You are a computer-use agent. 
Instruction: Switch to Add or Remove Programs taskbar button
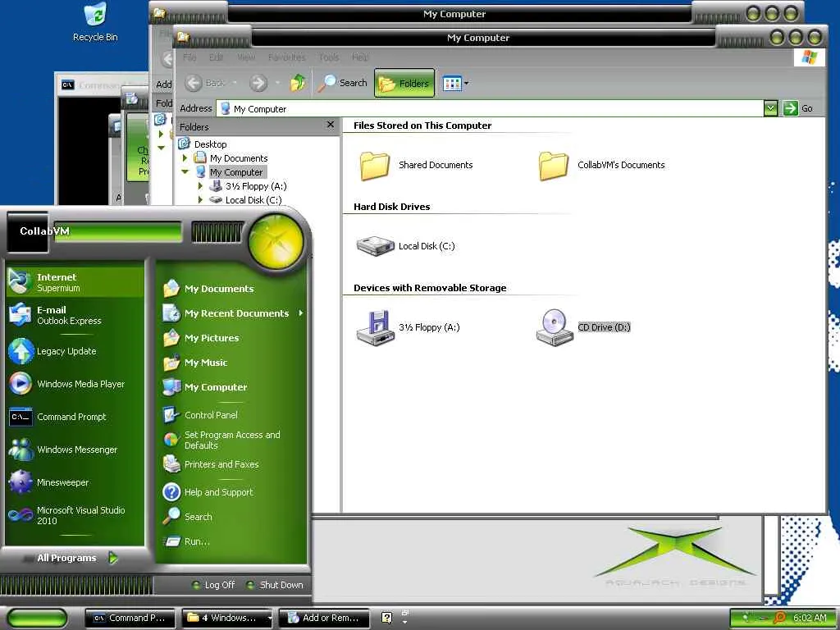(x=325, y=619)
